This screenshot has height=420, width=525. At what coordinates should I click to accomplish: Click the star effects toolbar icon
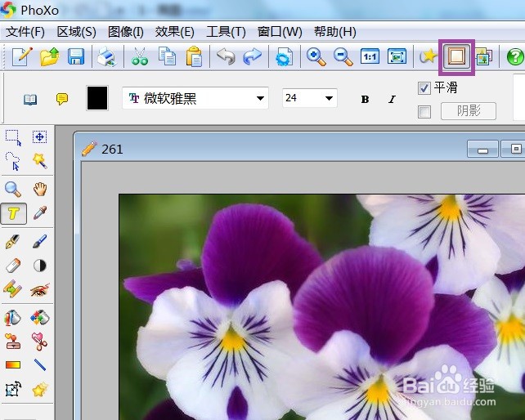point(428,56)
